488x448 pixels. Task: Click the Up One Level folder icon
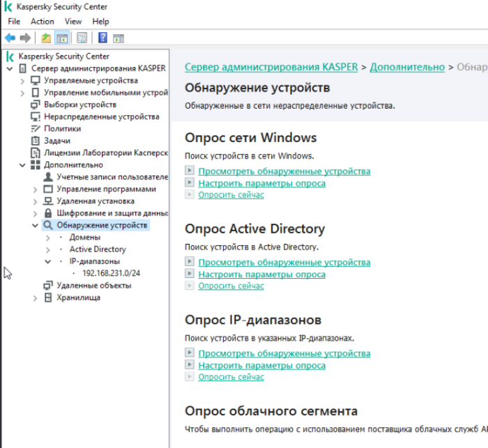[x=46, y=38]
